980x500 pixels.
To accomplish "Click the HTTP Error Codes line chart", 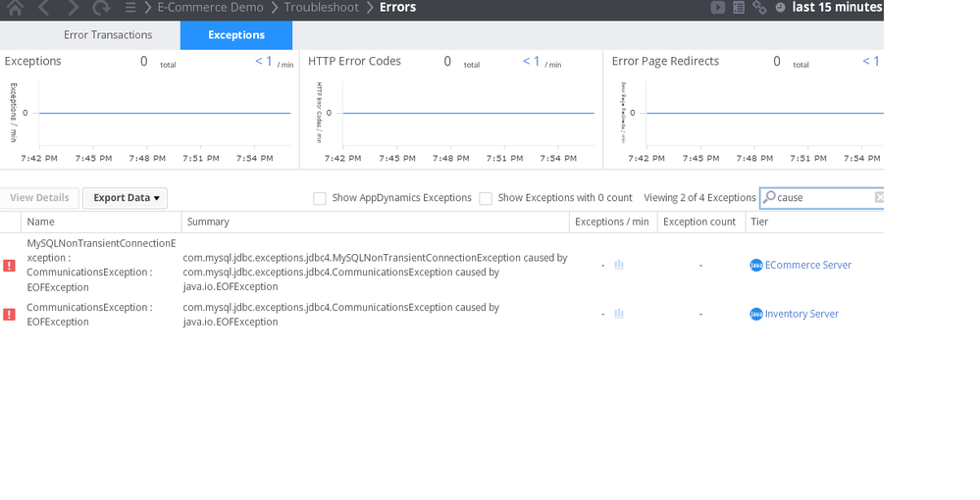I will pyautogui.click(x=469, y=114).
